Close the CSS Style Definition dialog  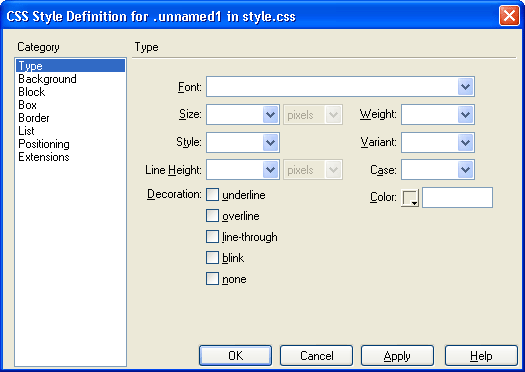(x=509, y=15)
